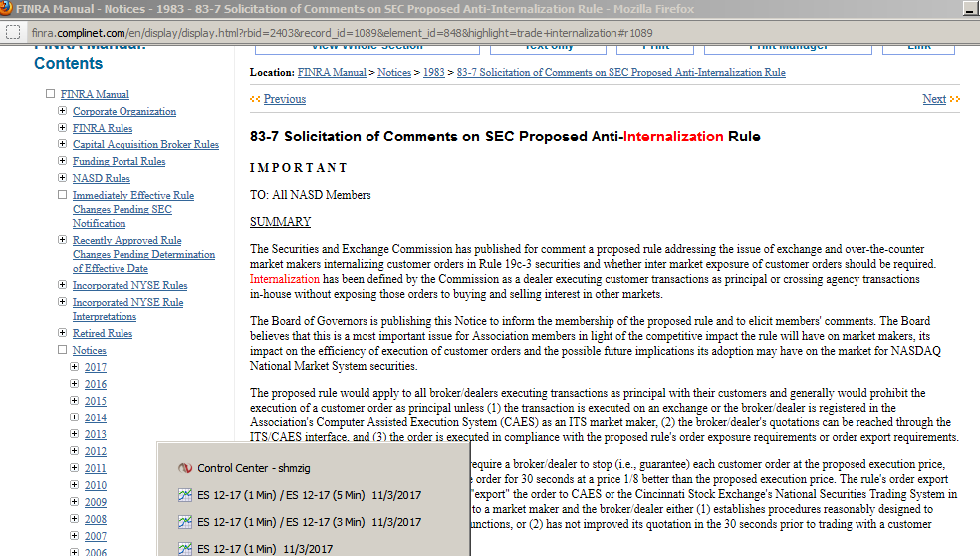The width and height of the screenshot is (980, 556).
Task: Expand the Incorporated NYSE Rules node
Action: (62, 285)
